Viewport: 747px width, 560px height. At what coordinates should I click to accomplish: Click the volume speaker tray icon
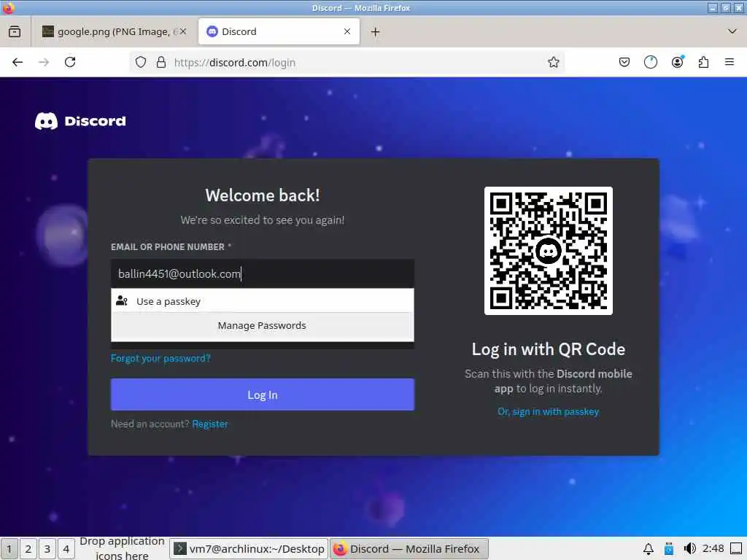click(x=689, y=549)
